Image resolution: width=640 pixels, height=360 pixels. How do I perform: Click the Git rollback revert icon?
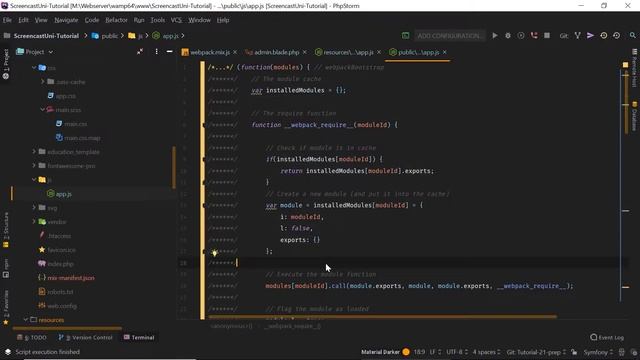point(616,36)
